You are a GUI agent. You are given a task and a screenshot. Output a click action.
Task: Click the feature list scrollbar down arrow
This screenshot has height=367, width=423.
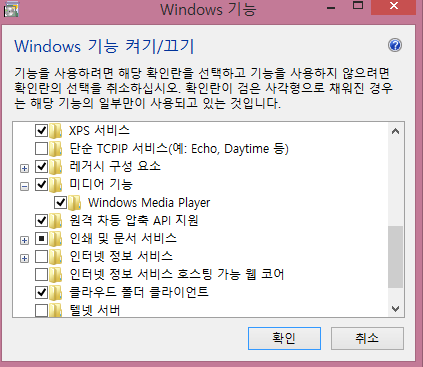(x=395, y=309)
